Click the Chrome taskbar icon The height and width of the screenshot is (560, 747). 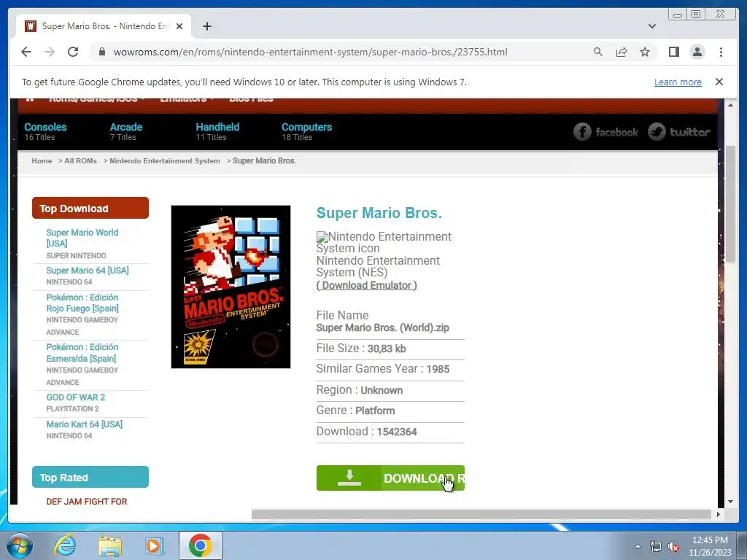click(x=200, y=545)
